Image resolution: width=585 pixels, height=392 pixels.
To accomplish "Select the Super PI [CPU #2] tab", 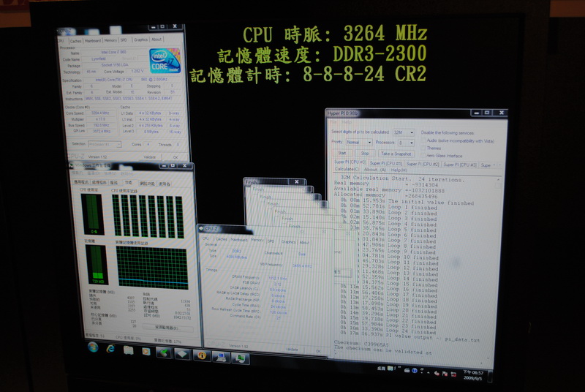I will coord(423,164).
